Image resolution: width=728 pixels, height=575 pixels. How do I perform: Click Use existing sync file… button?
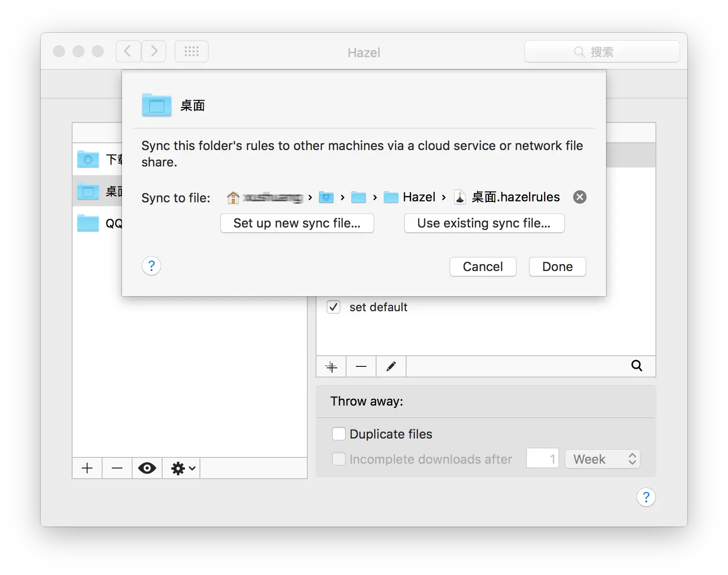point(484,223)
